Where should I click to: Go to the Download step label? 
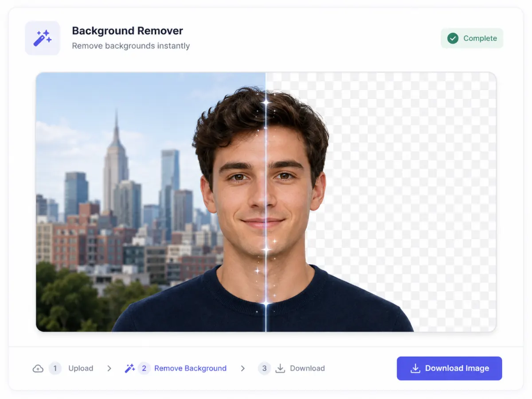(307, 368)
